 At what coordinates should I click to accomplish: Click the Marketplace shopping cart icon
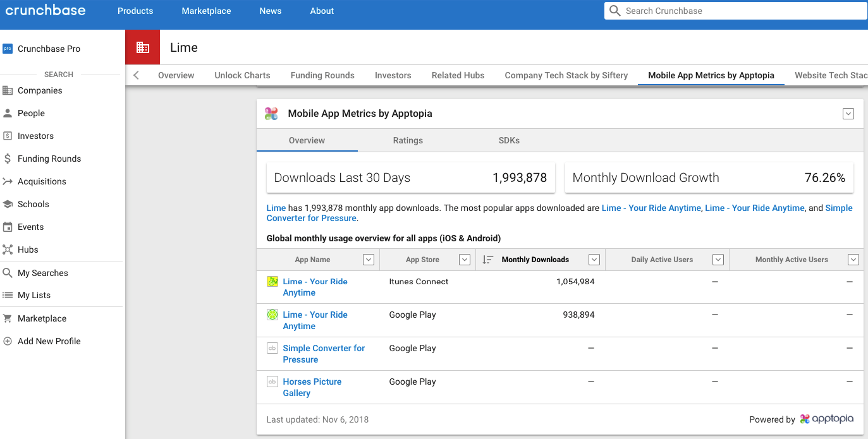pyautogui.click(x=8, y=318)
